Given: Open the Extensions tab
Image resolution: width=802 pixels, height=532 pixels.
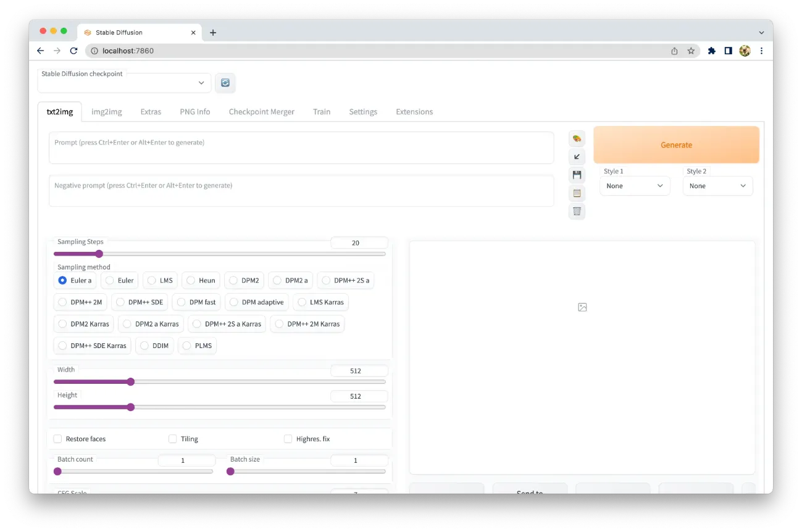Looking at the screenshot, I should pos(414,112).
